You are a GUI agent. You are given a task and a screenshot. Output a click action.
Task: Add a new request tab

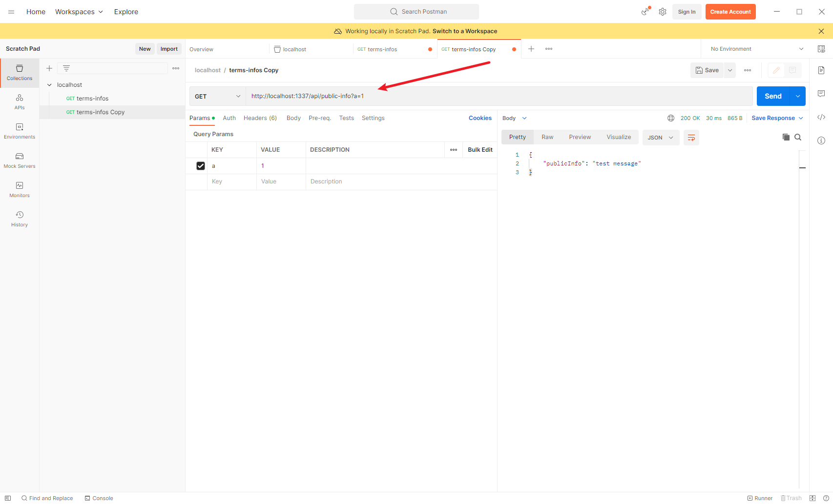coord(531,49)
